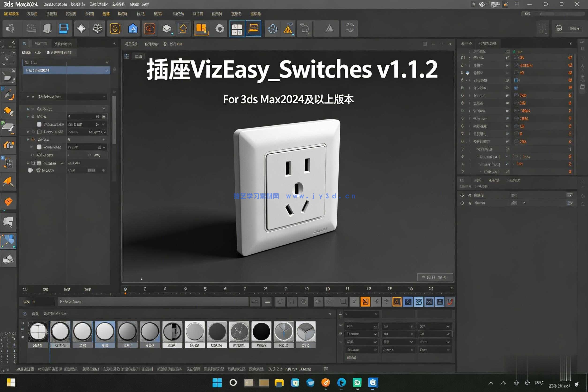The height and width of the screenshot is (392, 588).
Task: Click the four-tile grid toolbar icon
Action: pos(237,29)
